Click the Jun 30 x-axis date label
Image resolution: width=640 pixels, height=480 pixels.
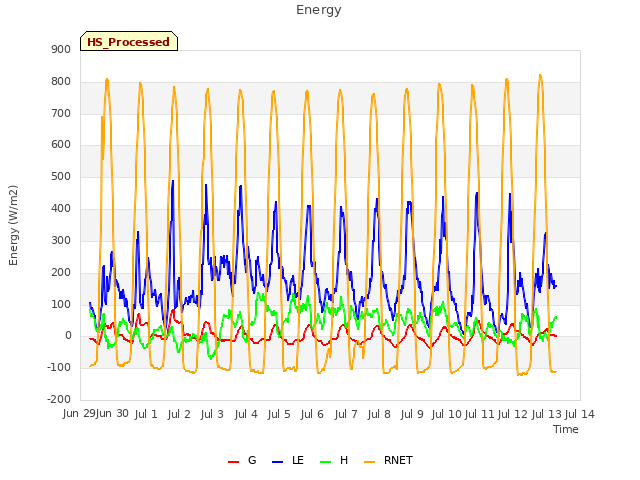[112, 413]
